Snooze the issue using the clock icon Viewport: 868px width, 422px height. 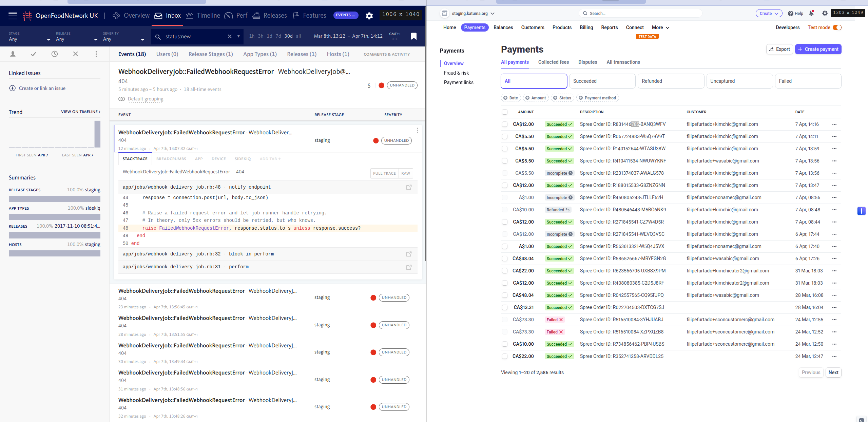pos(54,54)
